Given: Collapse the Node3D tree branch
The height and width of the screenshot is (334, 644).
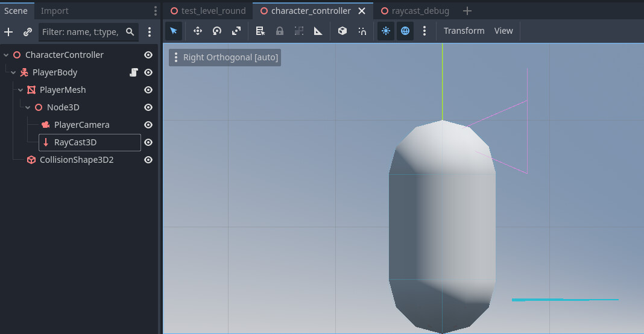Looking at the screenshot, I should 28,107.
